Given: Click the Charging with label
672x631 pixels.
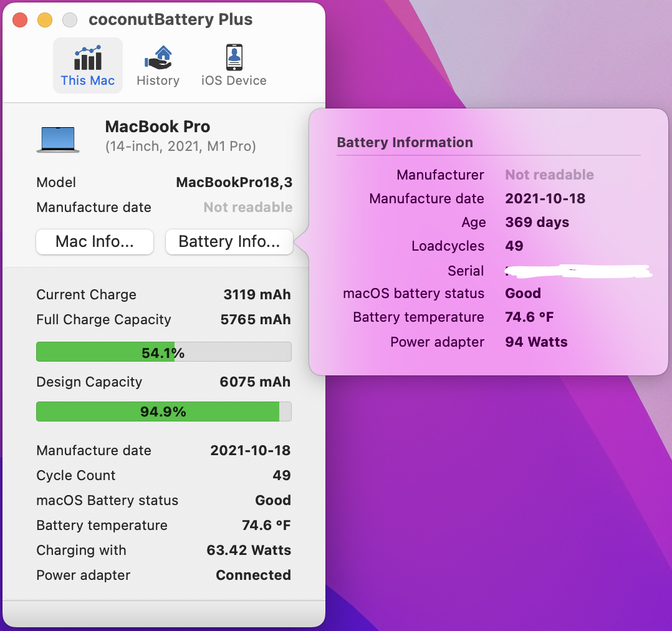Looking at the screenshot, I should [82, 550].
